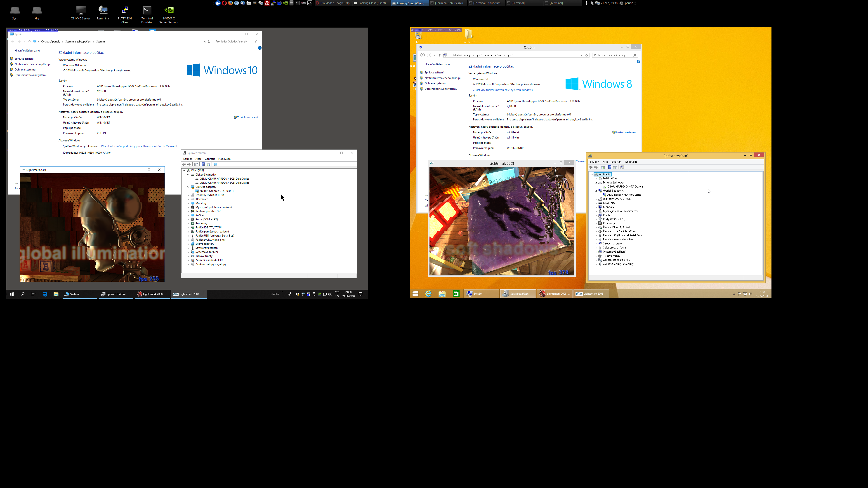The height and width of the screenshot is (488, 868).
Task: Open Microsoft license terms link in Windows 10
Action: tap(139, 146)
